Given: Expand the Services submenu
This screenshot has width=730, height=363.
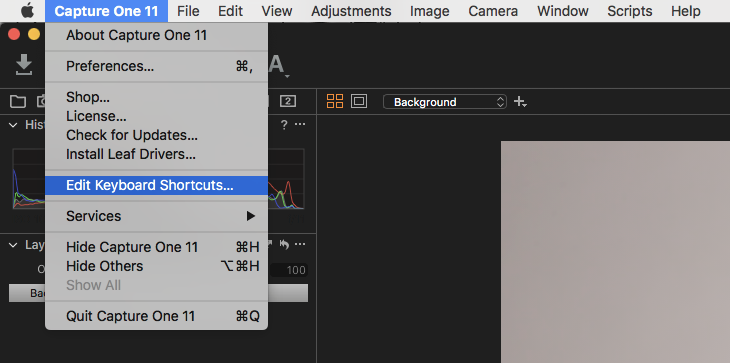Looking at the screenshot, I should click(x=156, y=216).
